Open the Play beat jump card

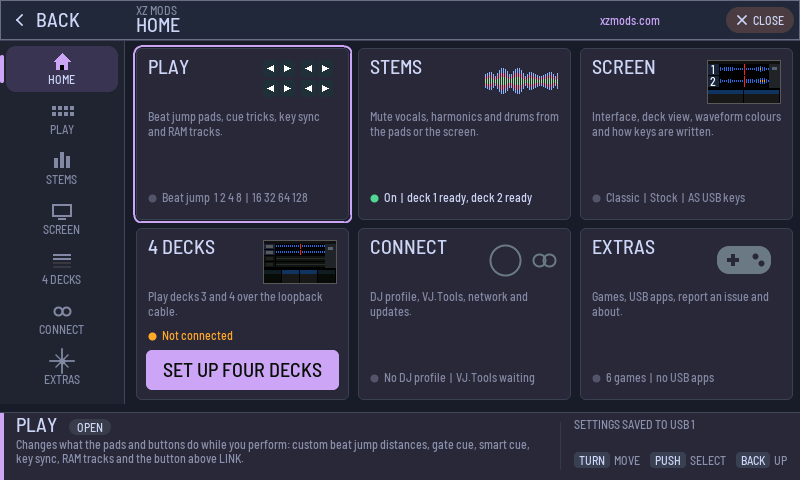pos(242,134)
